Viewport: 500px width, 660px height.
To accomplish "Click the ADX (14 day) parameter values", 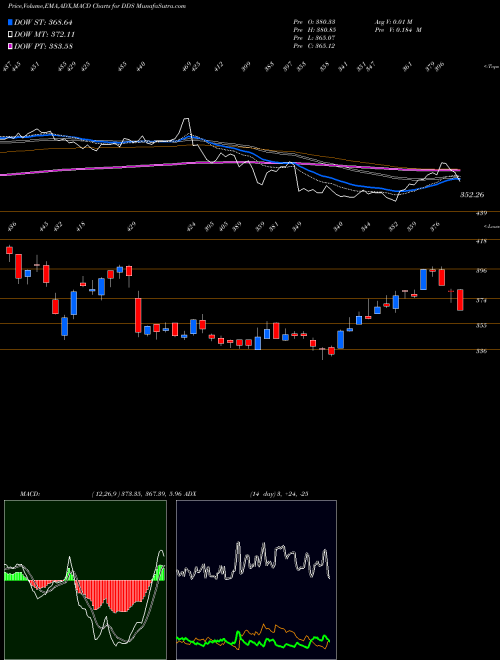I will coord(279,493).
